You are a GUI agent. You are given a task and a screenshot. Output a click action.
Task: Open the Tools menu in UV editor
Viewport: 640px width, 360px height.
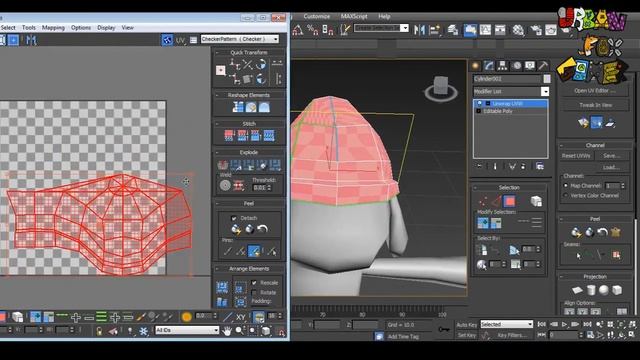pyautogui.click(x=29, y=28)
